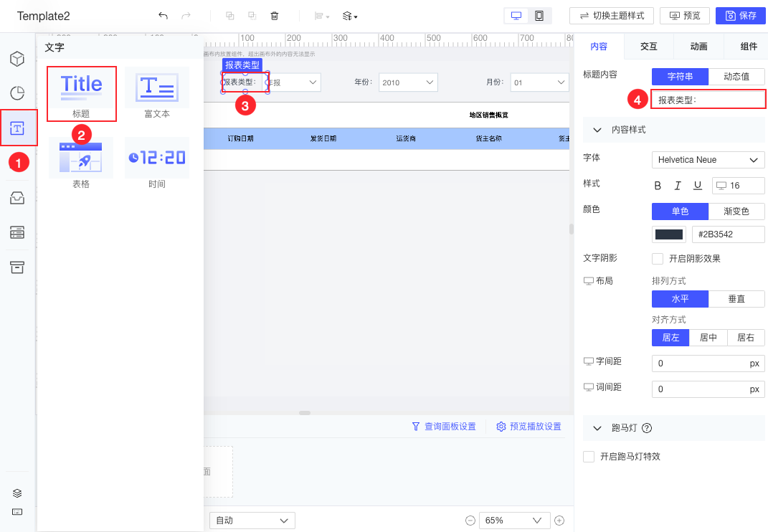Click the 预览 preview button
Viewport: 768px width, 532px height.
685,16
